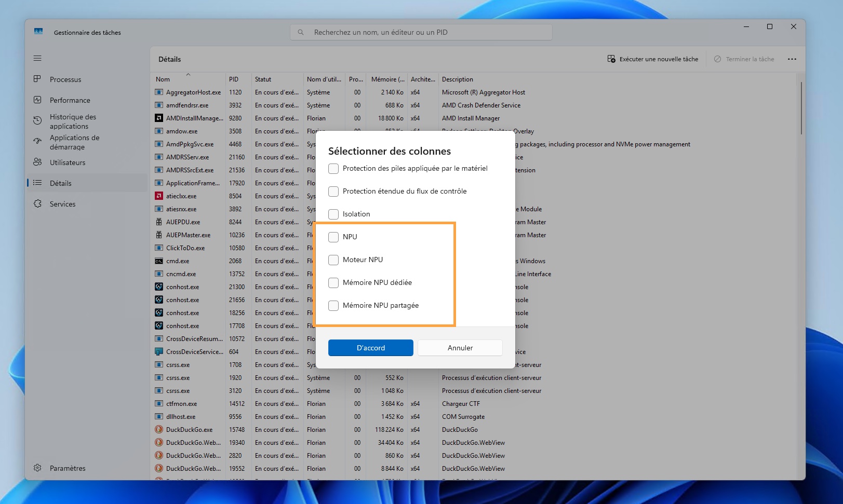Click the conhost.exe icon for PID 21300
Viewport: 843px width, 504px height.
(159, 287)
